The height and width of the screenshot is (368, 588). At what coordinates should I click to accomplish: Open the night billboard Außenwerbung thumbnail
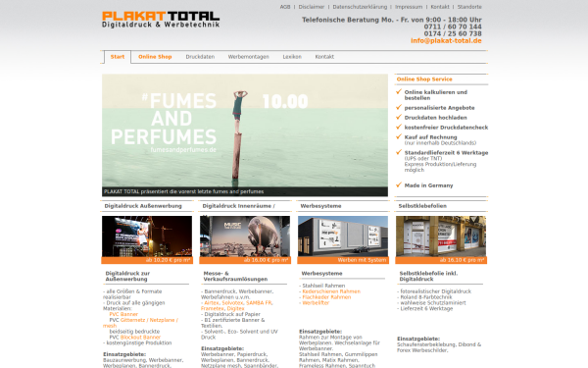click(147, 237)
